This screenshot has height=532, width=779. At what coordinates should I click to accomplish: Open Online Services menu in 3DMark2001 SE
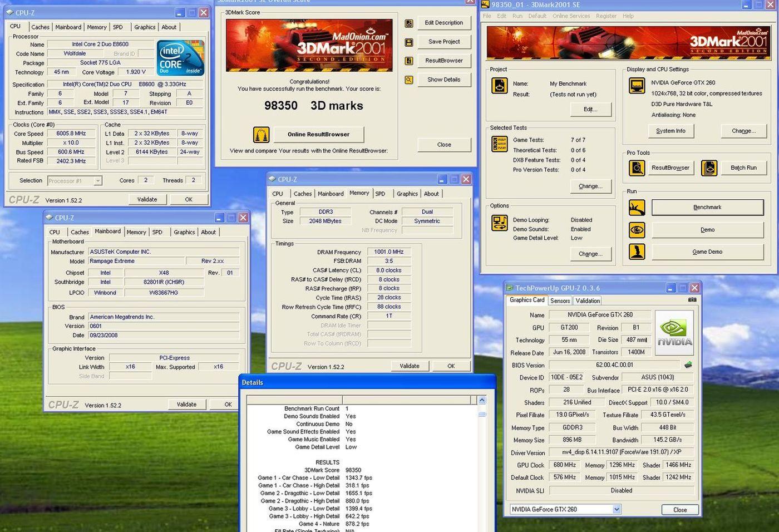[x=571, y=16]
